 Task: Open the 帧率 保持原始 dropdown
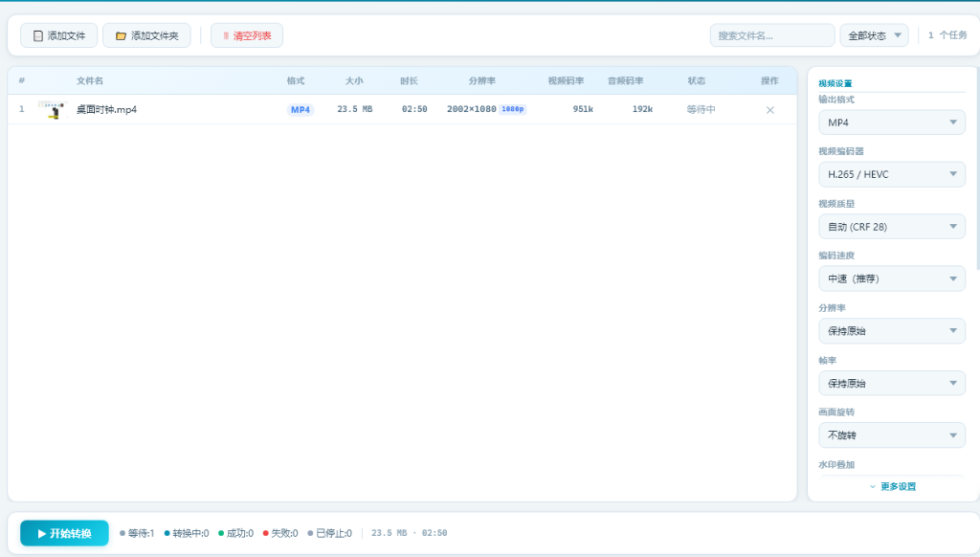(x=891, y=383)
